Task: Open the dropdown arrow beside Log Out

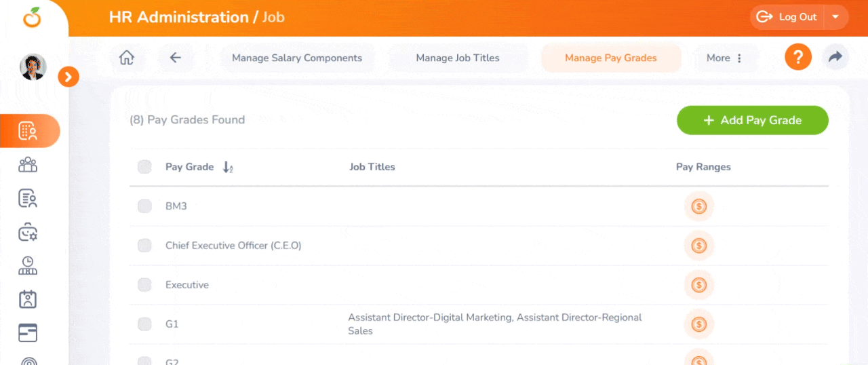Action: point(835,17)
